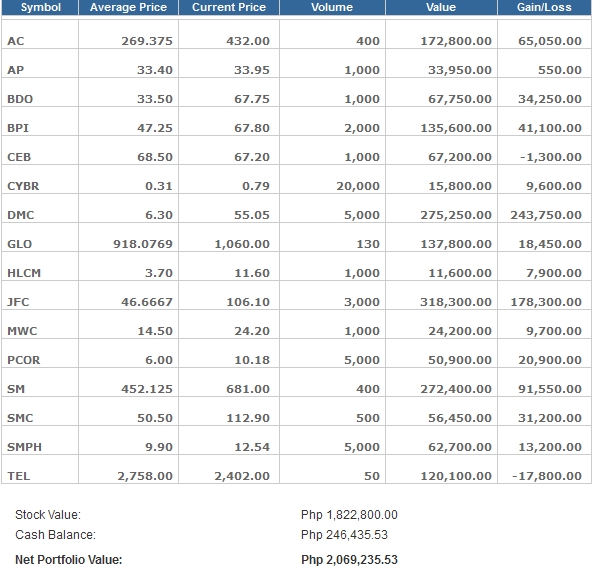
Task: Sort by the Average Price column header
Action: coord(128,7)
